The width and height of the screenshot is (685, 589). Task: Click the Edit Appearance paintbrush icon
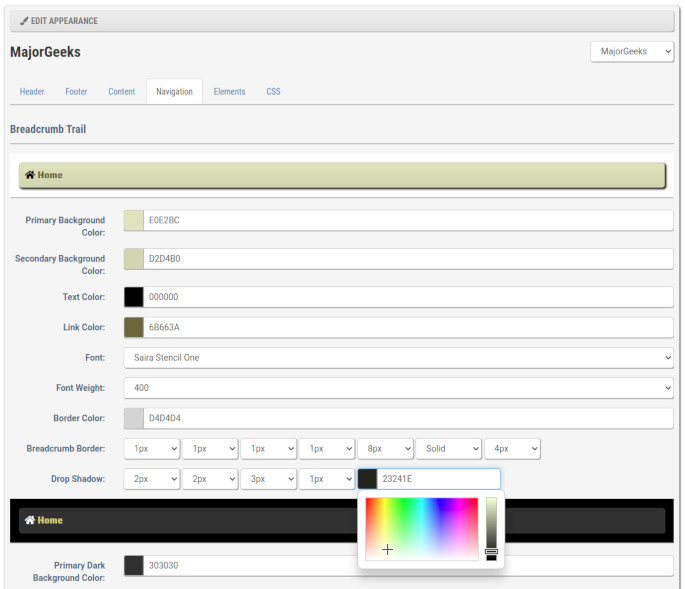pos(24,21)
